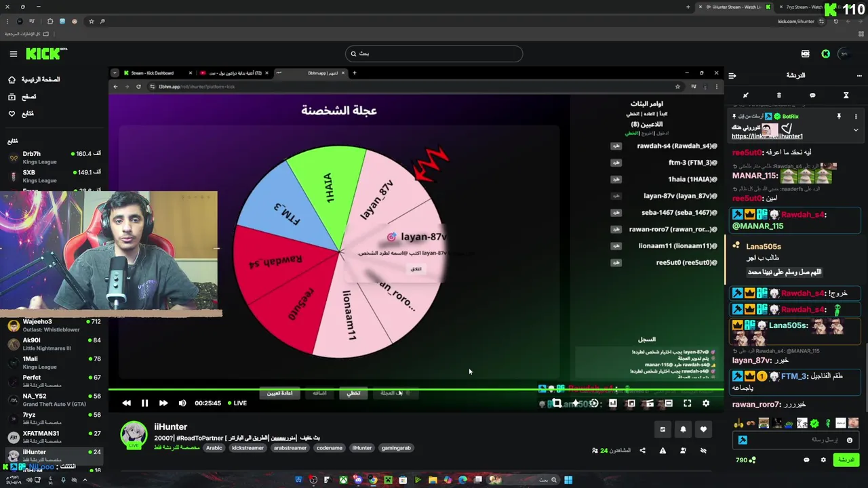868x488 pixels.
Task: Click the reset button under the wheel
Action: (x=279, y=393)
